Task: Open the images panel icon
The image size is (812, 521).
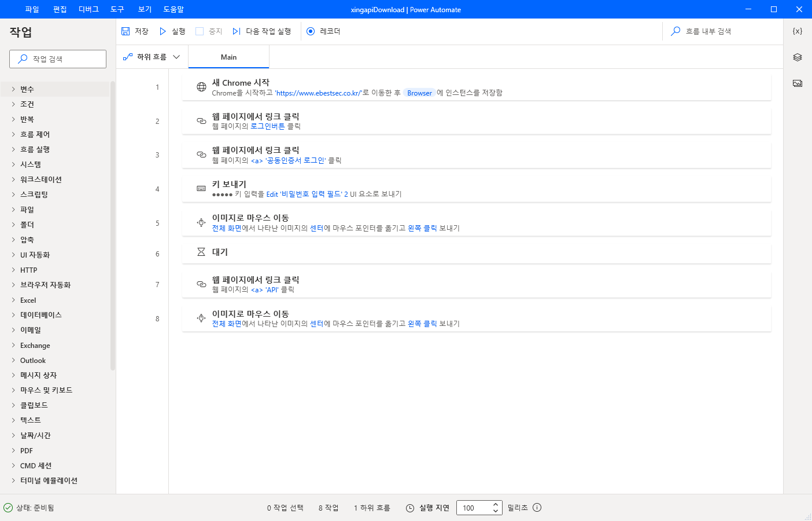Action: coord(798,83)
